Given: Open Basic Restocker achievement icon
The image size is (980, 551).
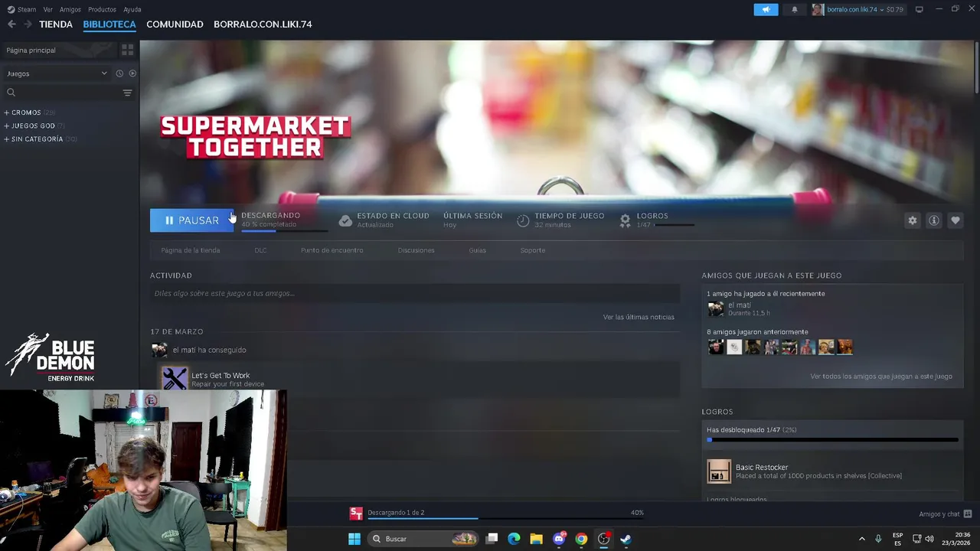Looking at the screenshot, I should pos(719,471).
